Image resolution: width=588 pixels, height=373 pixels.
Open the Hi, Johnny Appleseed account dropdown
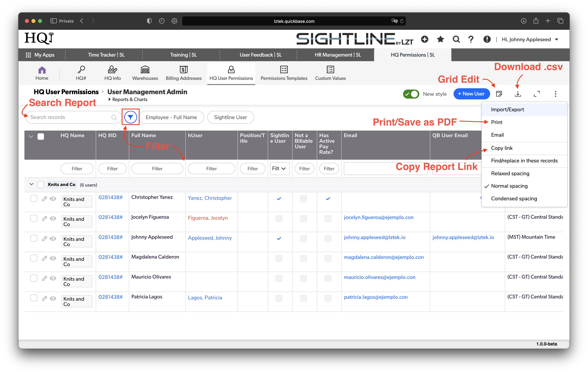click(530, 39)
